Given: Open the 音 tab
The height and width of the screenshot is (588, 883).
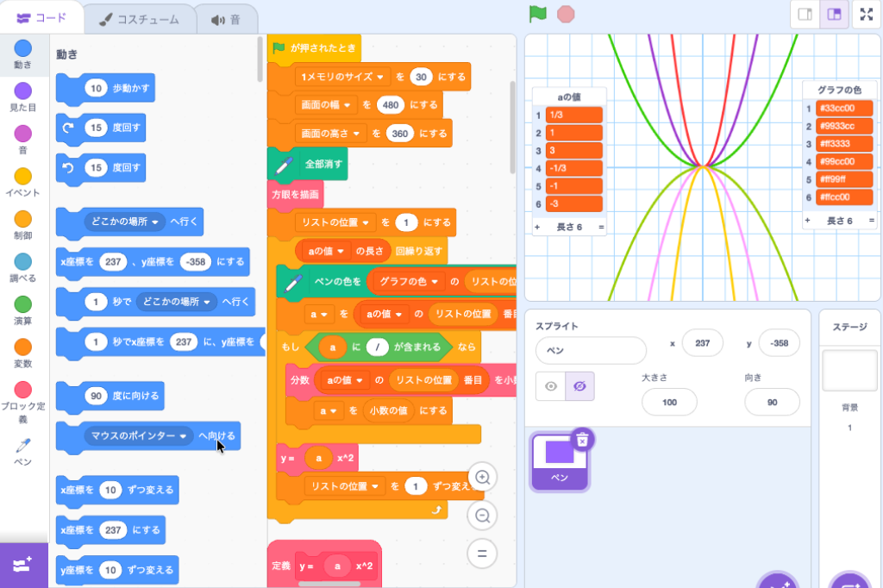Looking at the screenshot, I should pos(226,19).
